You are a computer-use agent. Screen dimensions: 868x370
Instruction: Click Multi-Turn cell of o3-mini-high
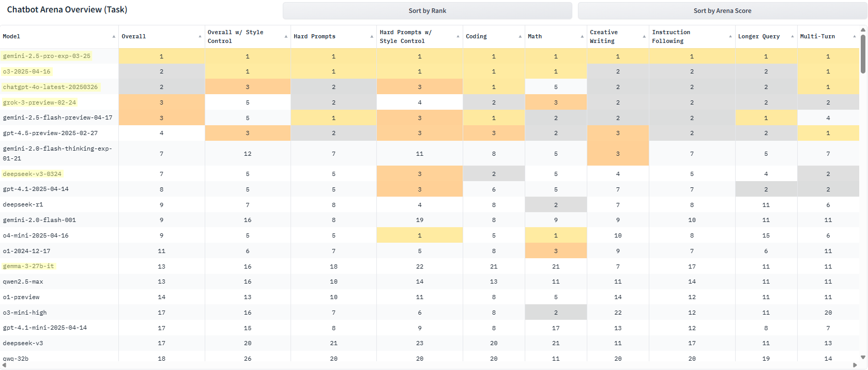[828, 313]
